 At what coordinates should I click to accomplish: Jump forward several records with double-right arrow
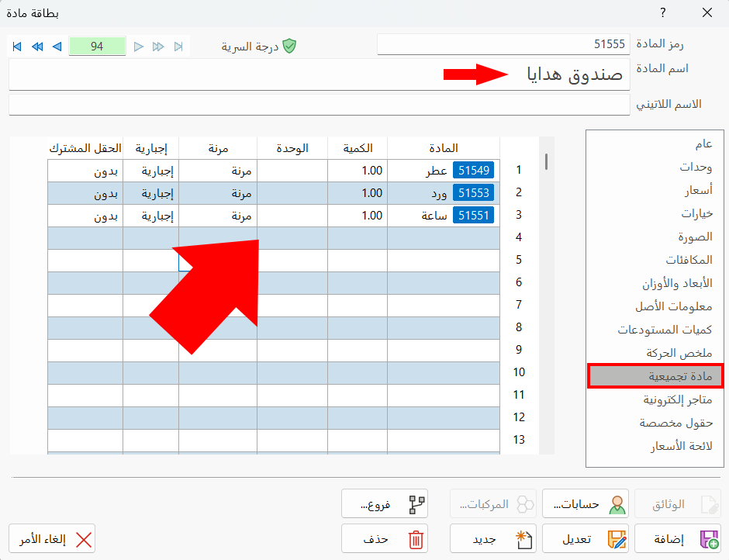click(x=158, y=47)
